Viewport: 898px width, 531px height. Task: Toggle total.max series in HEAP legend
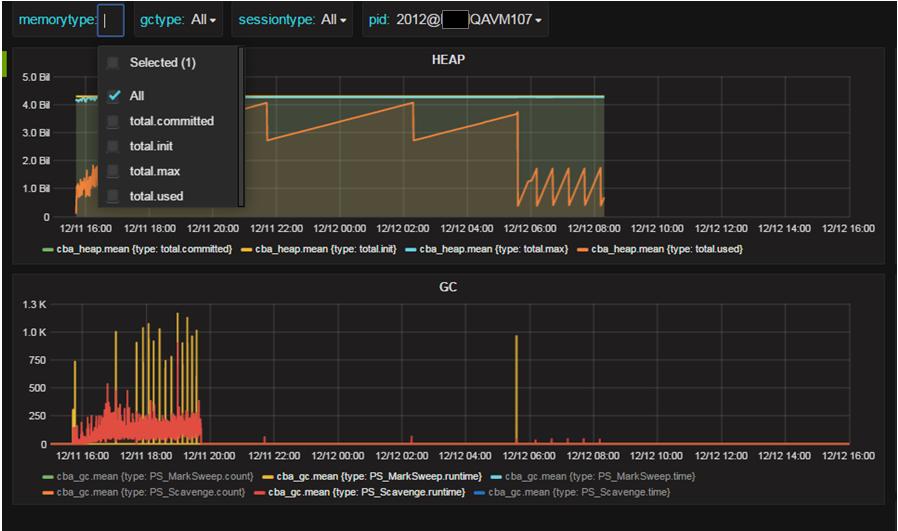494,249
